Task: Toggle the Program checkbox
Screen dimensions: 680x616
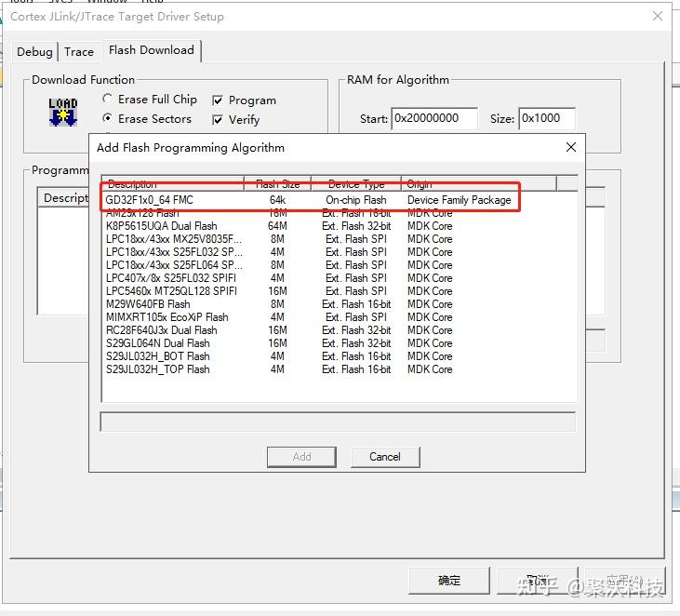Action: [x=218, y=100]
